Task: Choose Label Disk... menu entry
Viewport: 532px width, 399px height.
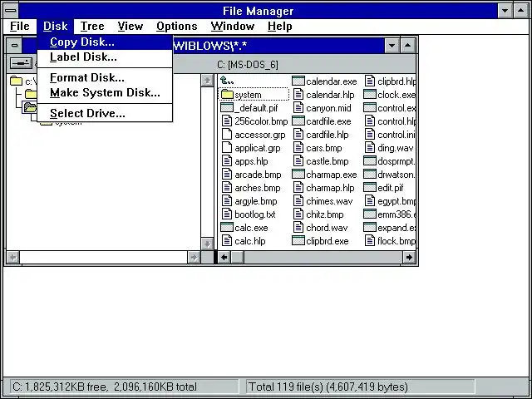Action: tap(105, 57)
